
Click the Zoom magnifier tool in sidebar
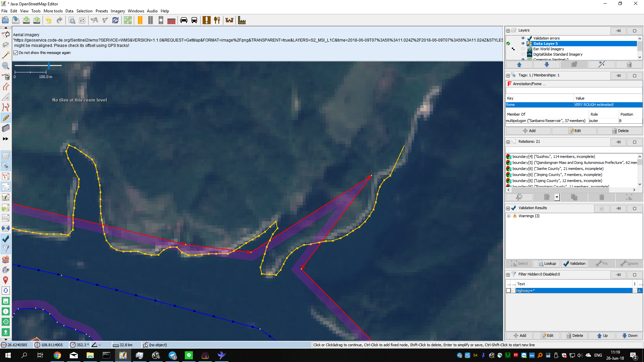pos(6,66)
